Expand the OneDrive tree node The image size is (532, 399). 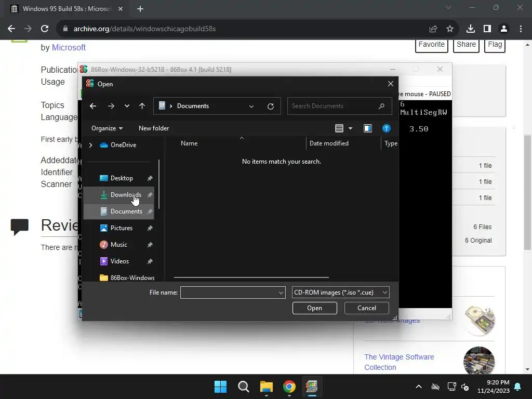(90, 145)
